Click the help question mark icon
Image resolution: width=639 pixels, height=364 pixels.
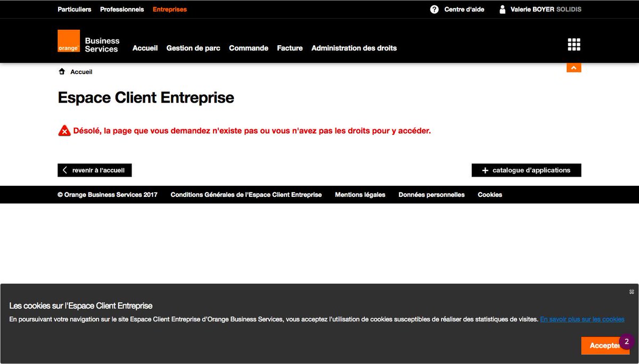point(435,10)
